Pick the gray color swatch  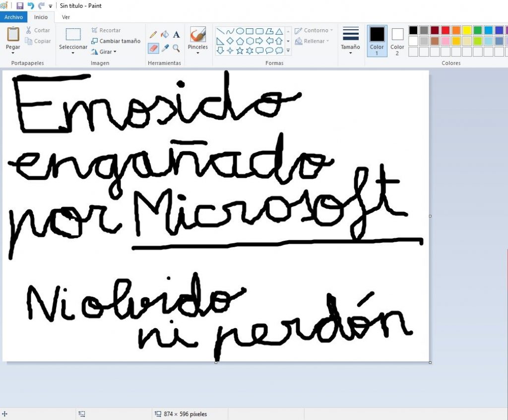(424, 30)
